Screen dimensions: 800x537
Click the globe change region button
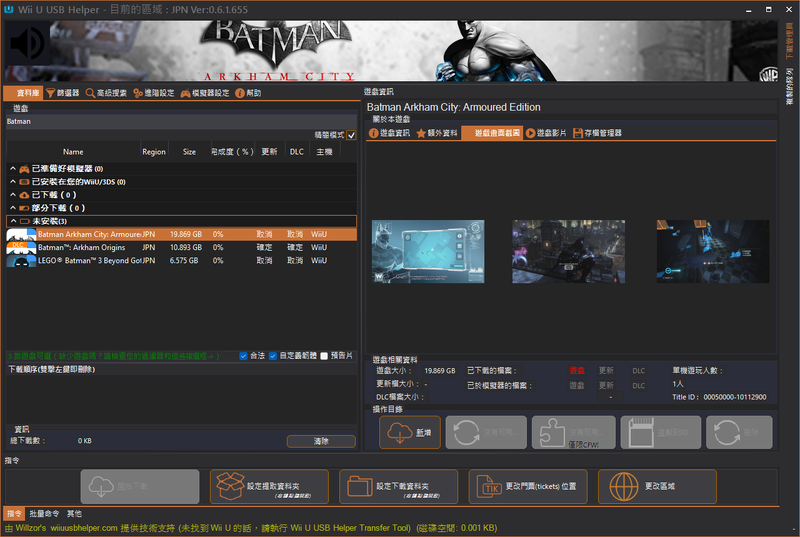[657, 487]
